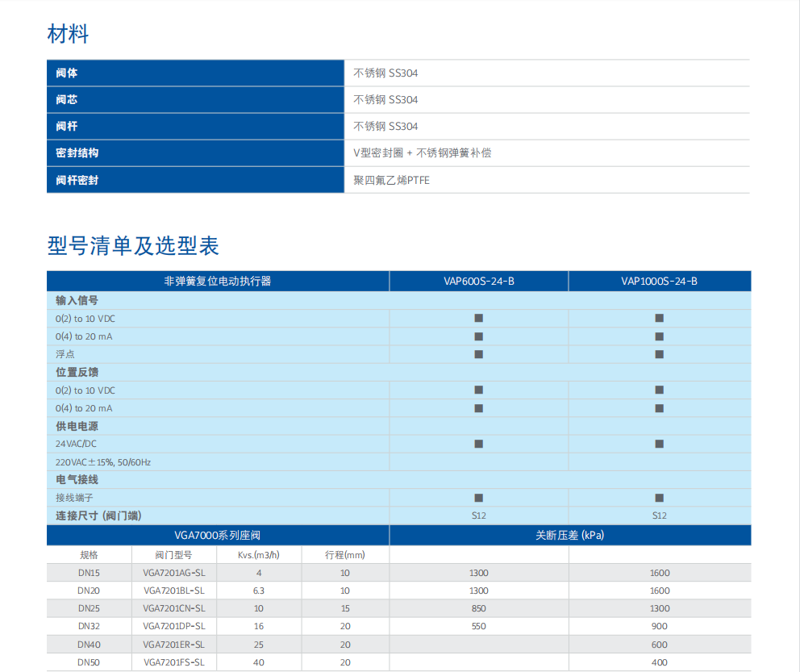Viewport: 800px width, 672px height.
Task: Click VAP1000S-24-B square mark in 浮点 row
Action: tap(659, 354)
